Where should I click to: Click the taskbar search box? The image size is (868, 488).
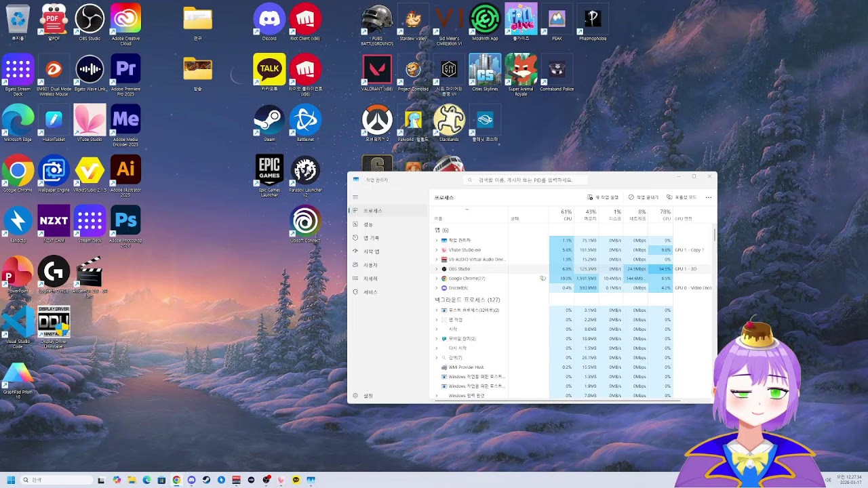click(56, 480)
